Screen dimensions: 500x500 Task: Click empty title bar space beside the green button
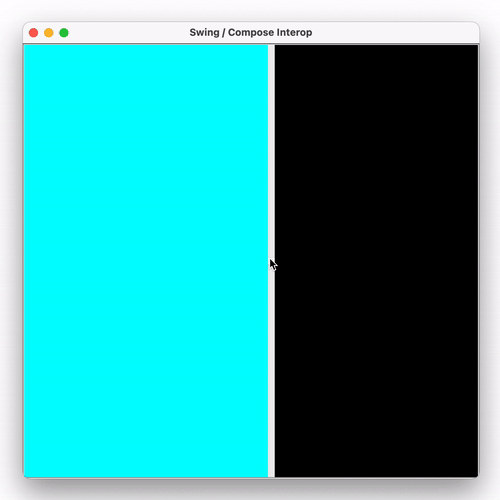tap(127, 33)
